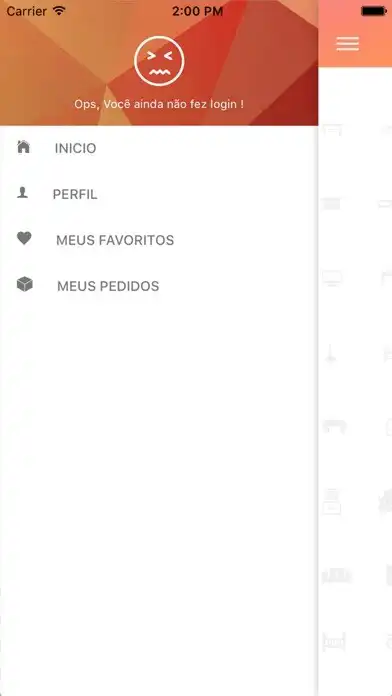The width and height of the screenshot is (392, 696).
Task: Select the dimmed monitor category icon
Action: 332,278
